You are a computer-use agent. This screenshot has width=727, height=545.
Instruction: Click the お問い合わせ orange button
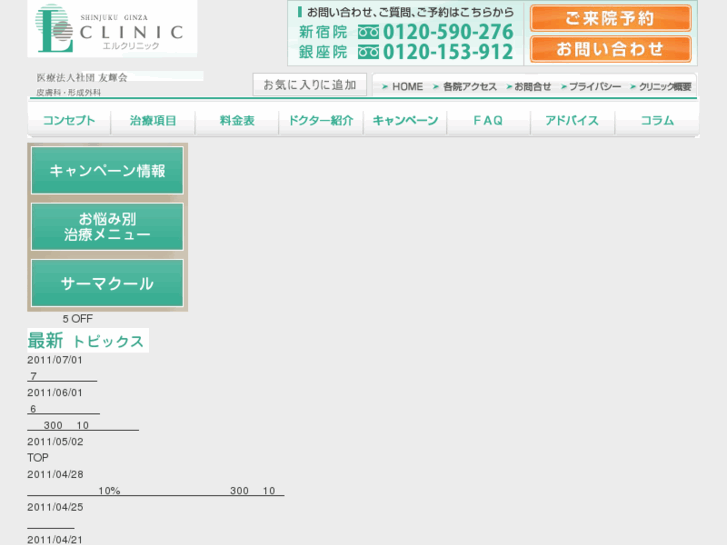coord(610,49)
